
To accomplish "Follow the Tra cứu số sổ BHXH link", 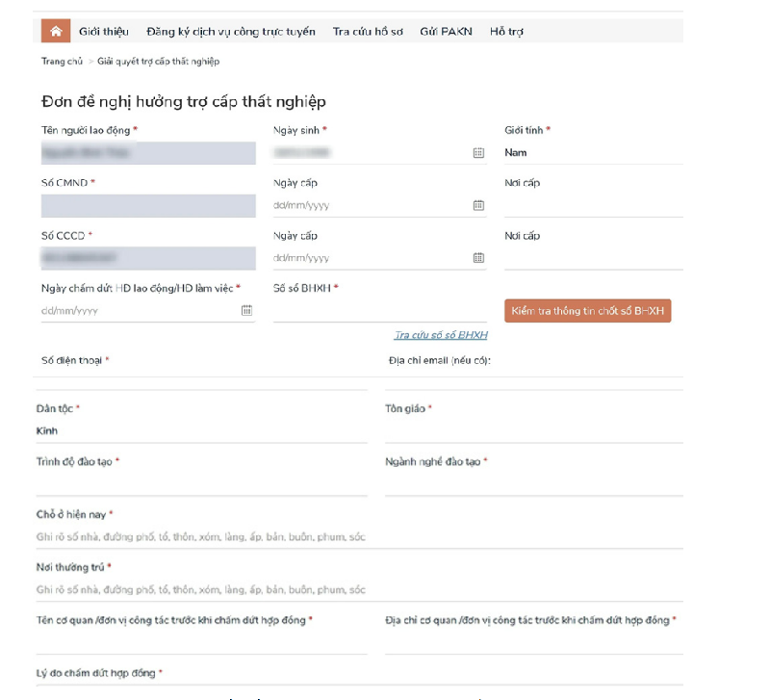I will (441, 335).
